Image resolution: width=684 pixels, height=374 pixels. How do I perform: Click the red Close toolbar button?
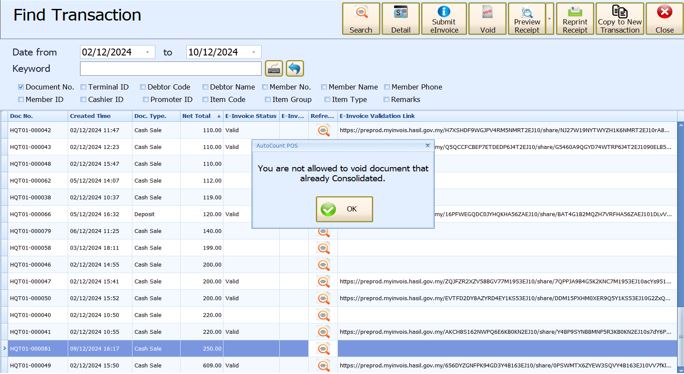[x=664, y=19]
